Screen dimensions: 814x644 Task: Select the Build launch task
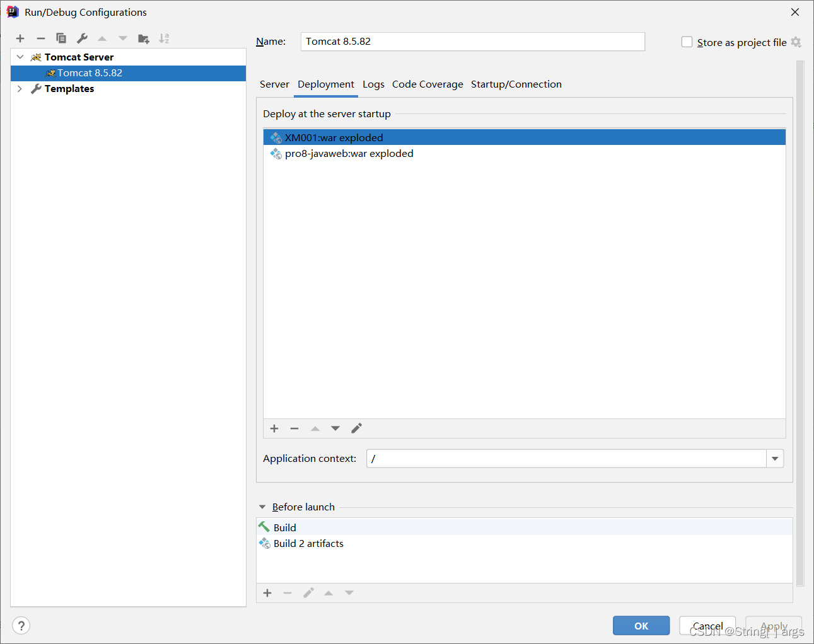click(x=525, y=527)
